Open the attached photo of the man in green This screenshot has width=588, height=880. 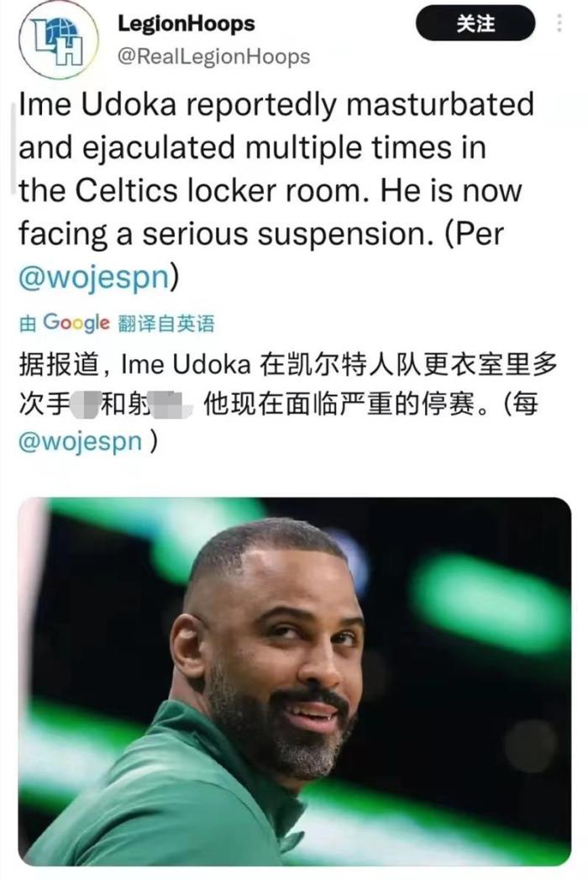tap(295, 682)
